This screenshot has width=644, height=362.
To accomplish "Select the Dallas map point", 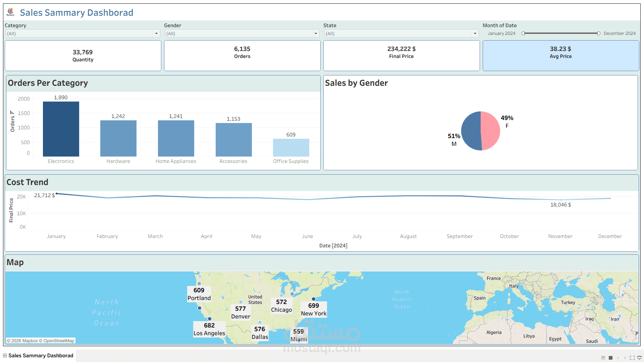I will 260,322.
